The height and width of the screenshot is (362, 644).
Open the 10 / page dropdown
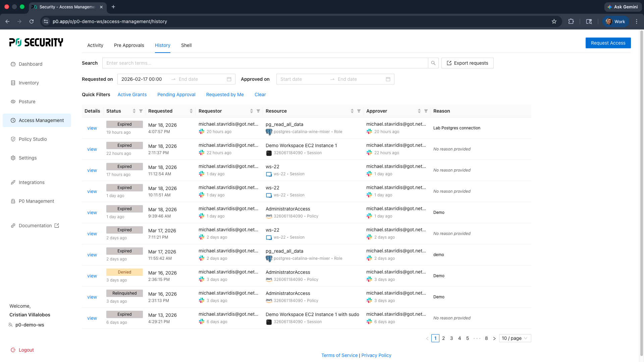515,338
